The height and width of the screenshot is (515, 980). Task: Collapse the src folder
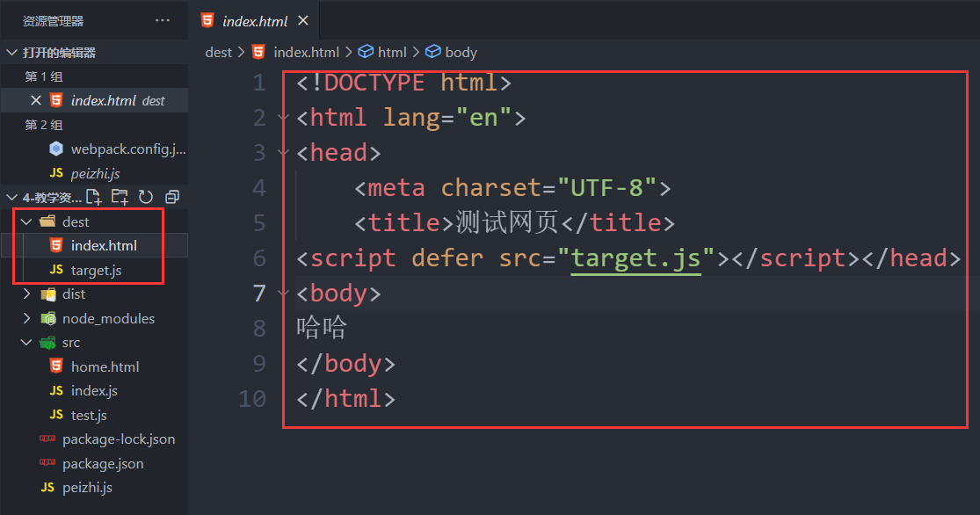[x=26, y=343]
